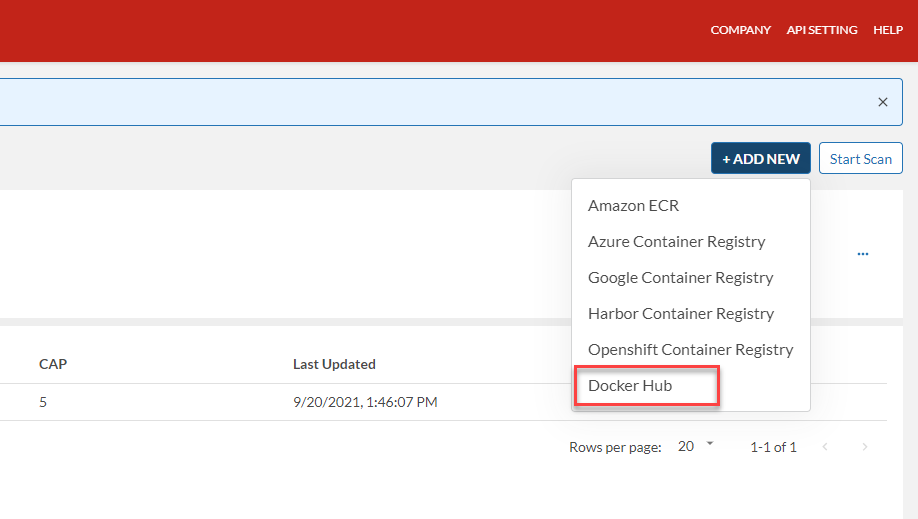918x519 pixels.
Task: Pick Harbor Container Registry entry
Action: 680,314
